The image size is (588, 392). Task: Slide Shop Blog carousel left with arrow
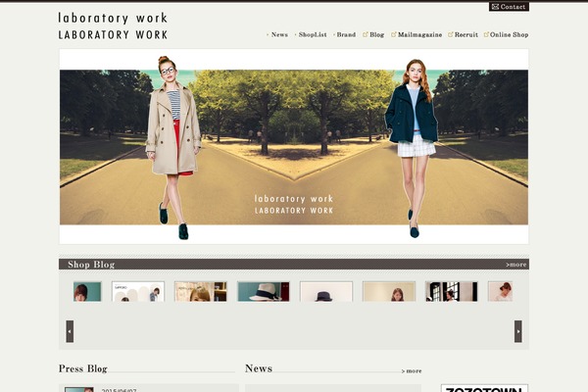[x=70, y=331]
